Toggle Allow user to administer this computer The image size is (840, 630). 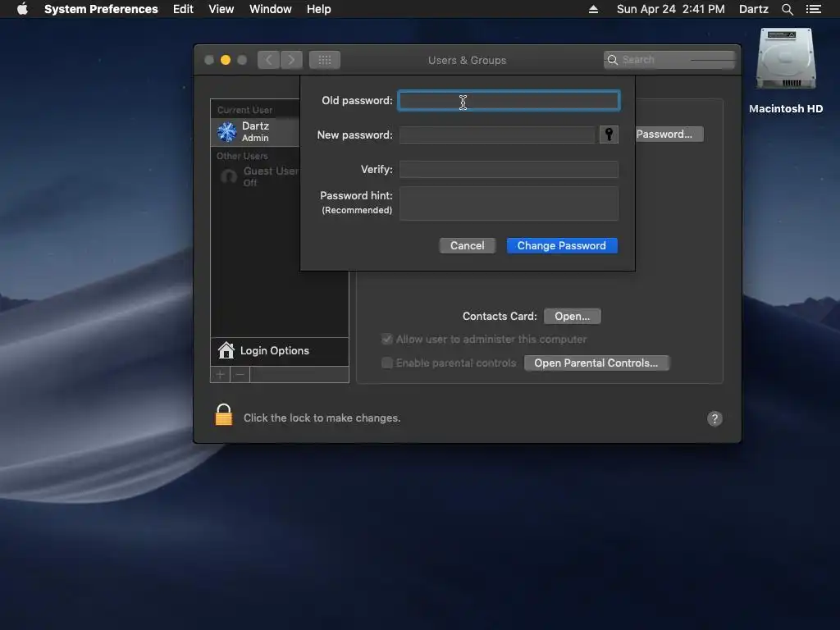[387, 339]
